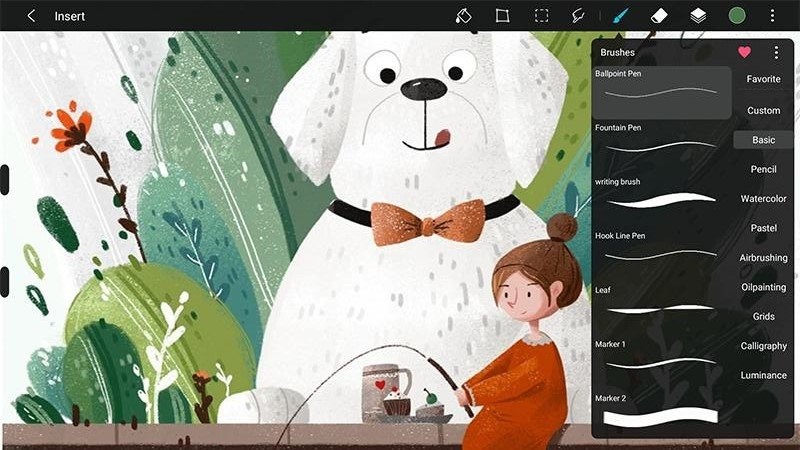800x450 pixels.
Task: Tap the pink heart favorite icon
Action: (x=744, y=52)
